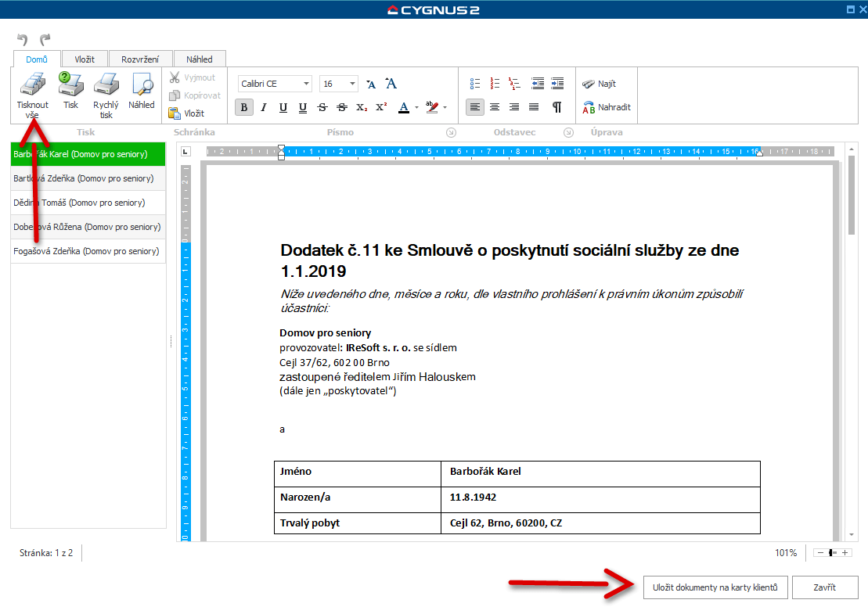
Task: Apply the text highlight color pen
Action: pos(432,107)
